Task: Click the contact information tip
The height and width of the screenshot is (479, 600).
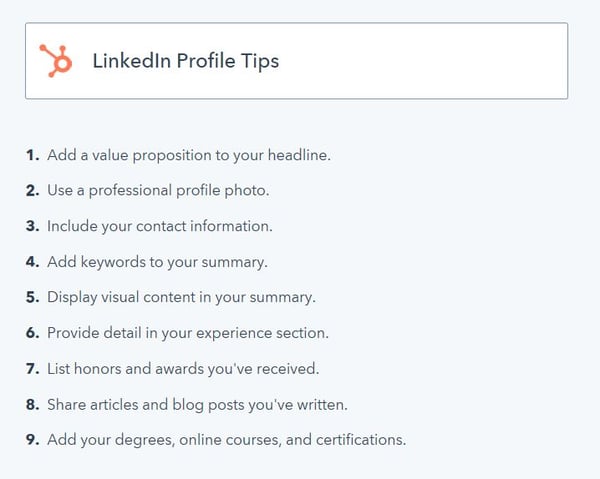Action: tap(160, 226)
